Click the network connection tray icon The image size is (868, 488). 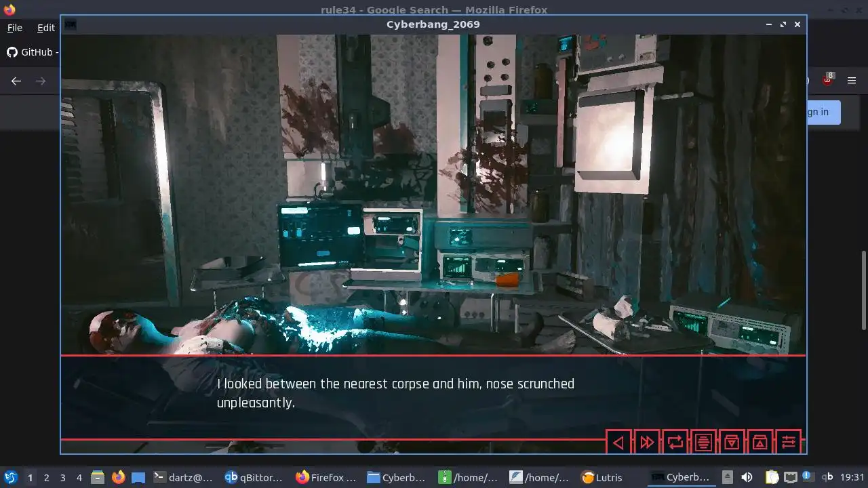pyautogui.click(x=790, y=478)
